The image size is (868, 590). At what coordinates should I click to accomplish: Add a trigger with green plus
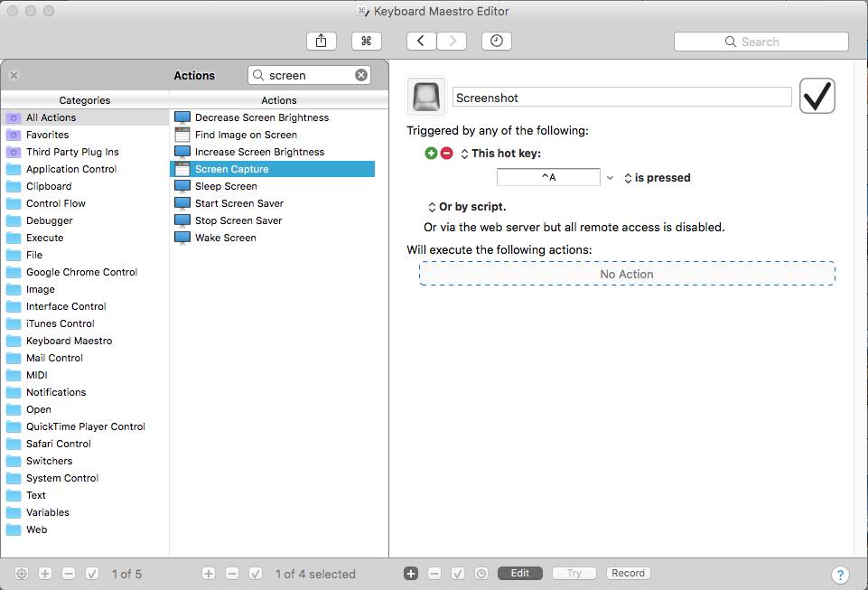click(x=431, y=154)
